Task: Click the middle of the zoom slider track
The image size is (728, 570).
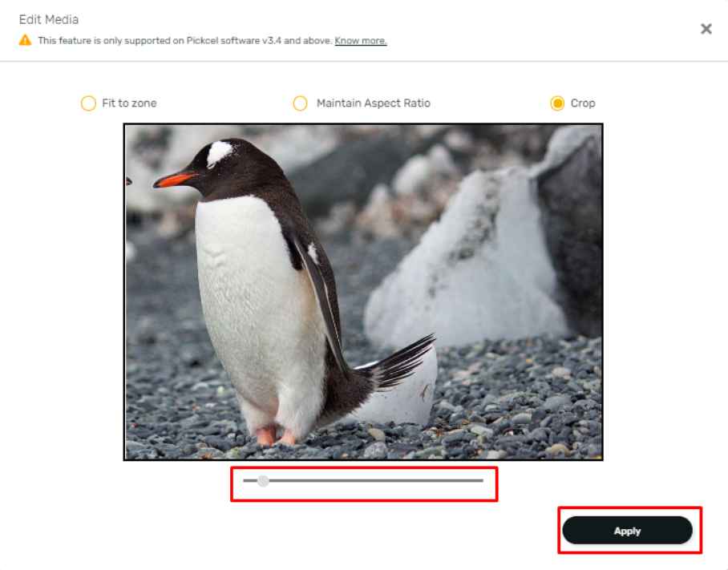Action: coord(363,481)
